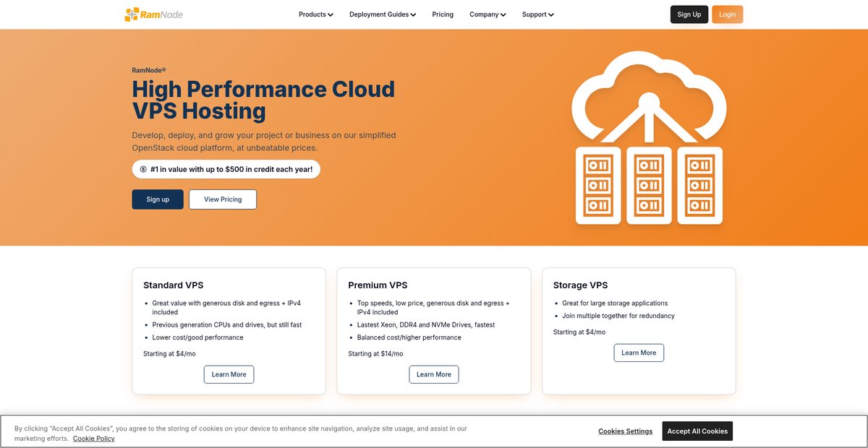Open the Cookie Policy link
The width and height of the screenshot is (868, 448).
pyautogui.click(x=93, y=439)
